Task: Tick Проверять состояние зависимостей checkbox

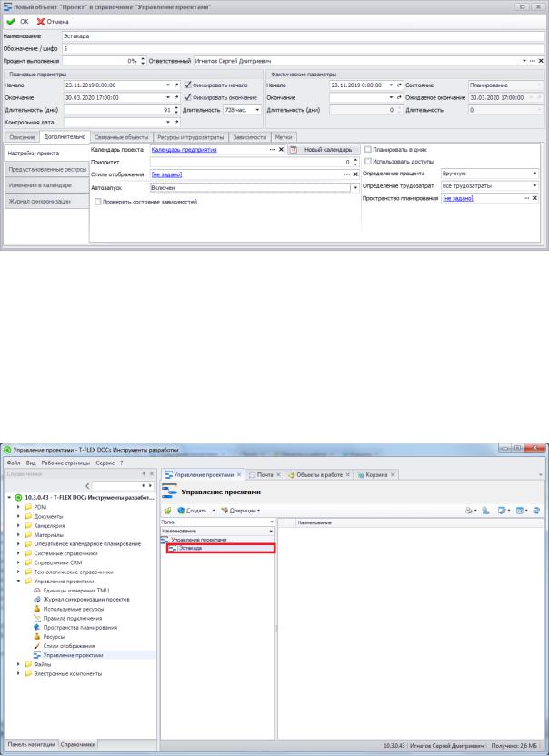Action: pos(98,202)
